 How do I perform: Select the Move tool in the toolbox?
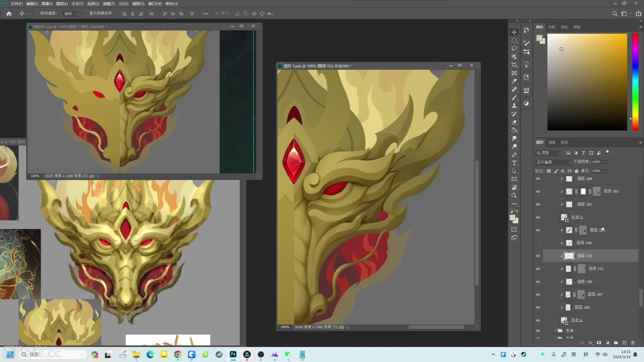[x=514, y=32]
